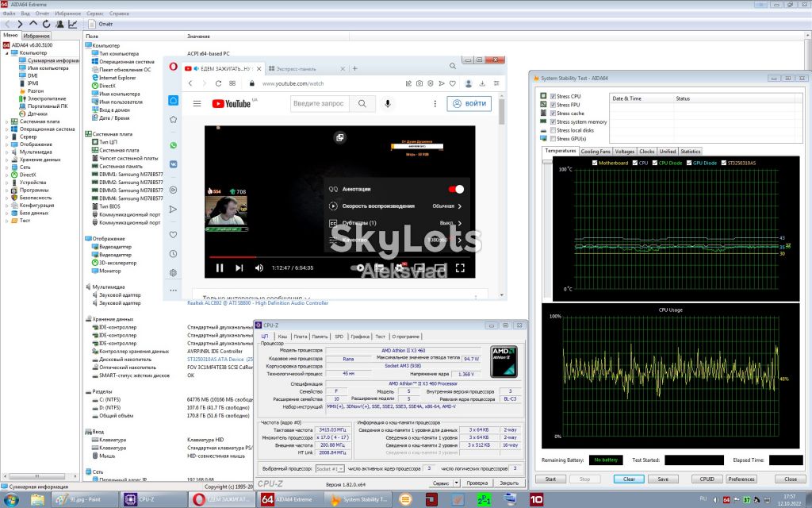The width and height of the screenshot is (812, 508).
Task: Expand Операционная система tree node
Action: click(6, 129)
